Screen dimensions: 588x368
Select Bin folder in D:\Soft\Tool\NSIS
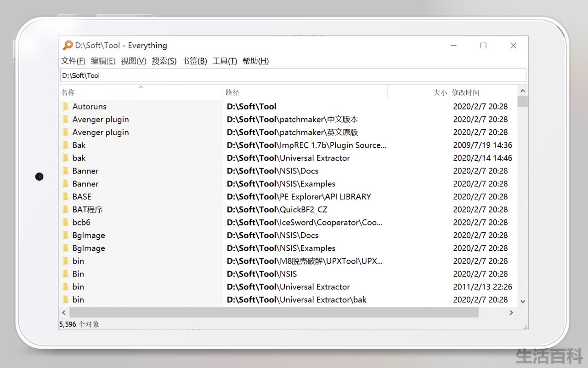pos(78,274)
